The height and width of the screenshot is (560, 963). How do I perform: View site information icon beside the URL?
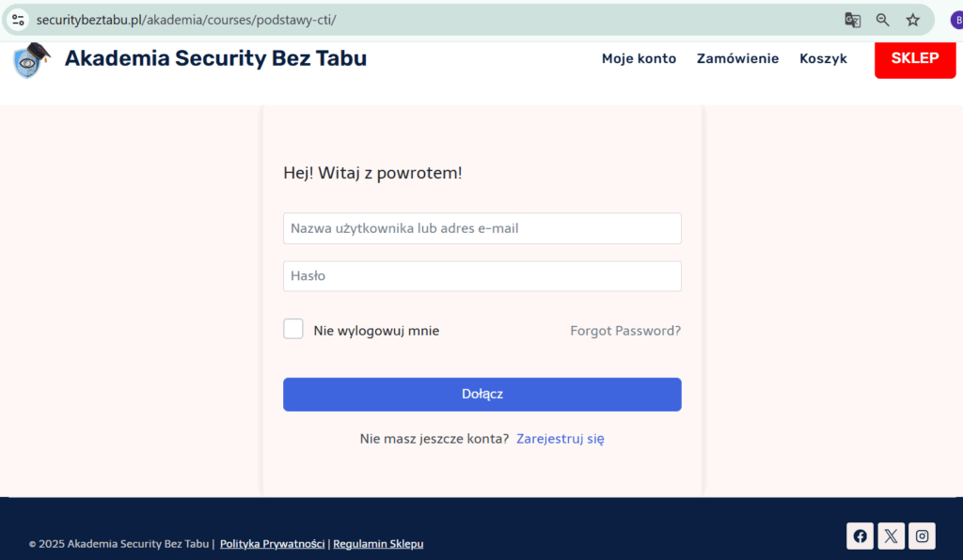pyautogui.click(x=18, y=20)
